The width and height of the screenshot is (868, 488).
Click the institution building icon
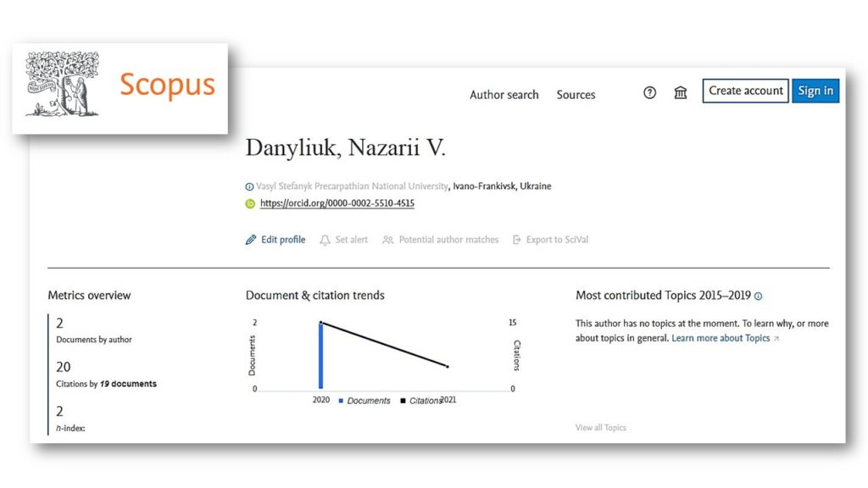[681, 93]
